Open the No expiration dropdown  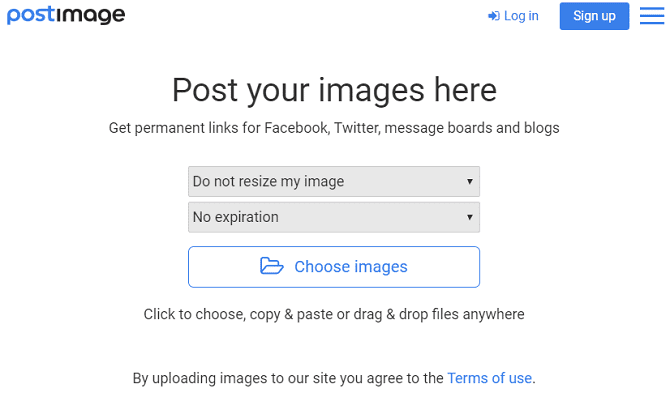point(333,217)
